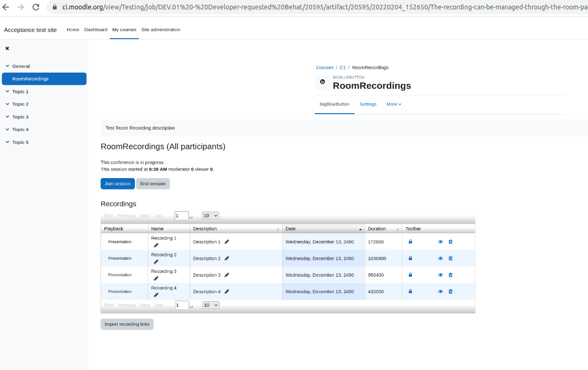Open the Courses breadcrumb link
This screenshot has width=588, height=370.
click(325, 67)
